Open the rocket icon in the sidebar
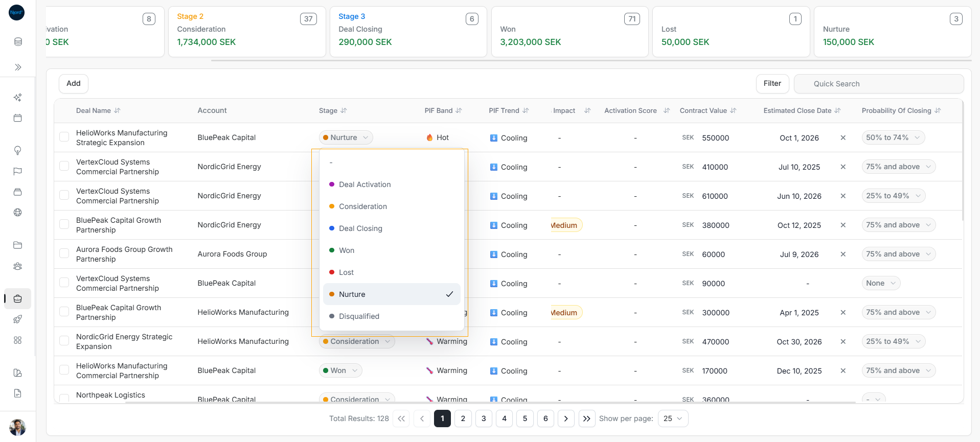The width and height of the screenshot is (980, 442). pos(18,319)
